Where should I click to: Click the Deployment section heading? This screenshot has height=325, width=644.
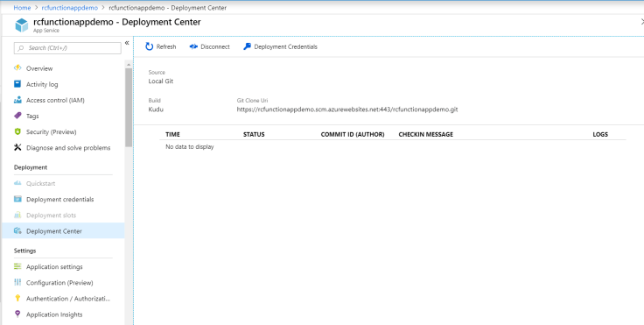(31, 167)
